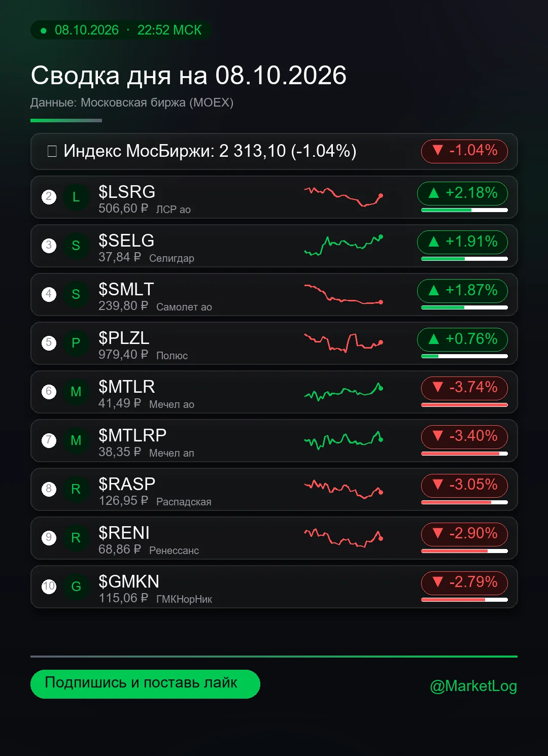Open the @MarketLog channel link

tap(473, 686)
